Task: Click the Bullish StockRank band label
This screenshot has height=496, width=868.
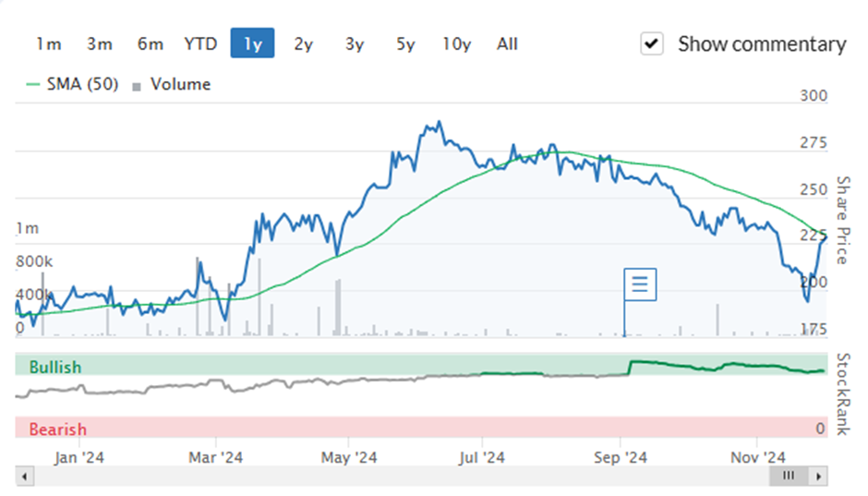Action: click(x=54, y=367)
